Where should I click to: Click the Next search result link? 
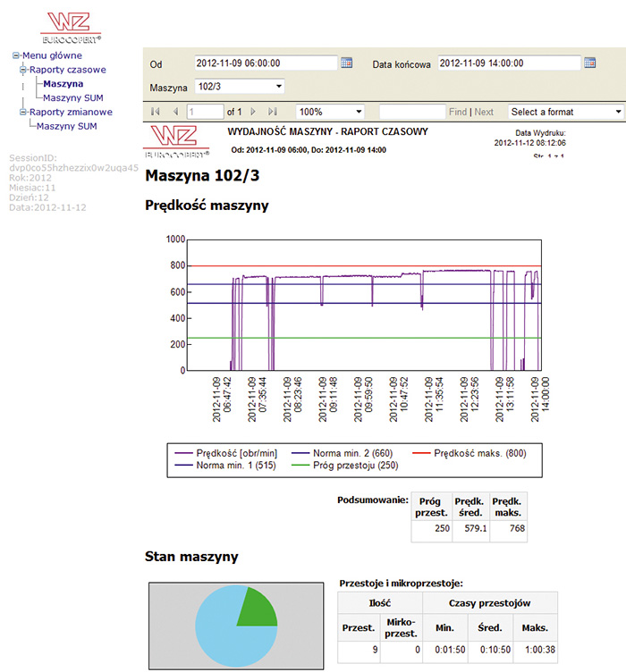484,113
